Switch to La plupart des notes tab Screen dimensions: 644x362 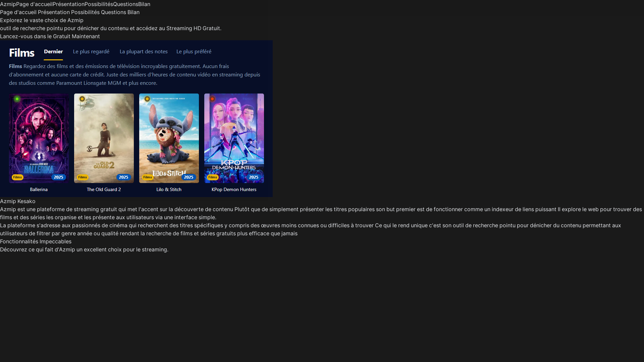point(144,51)
